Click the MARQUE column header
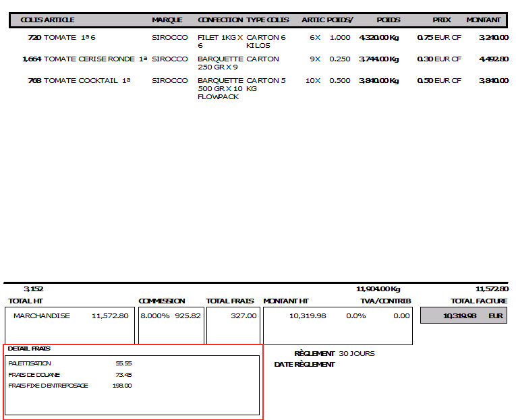This screenshot has width=516, height=420. (x=167, y=20)
